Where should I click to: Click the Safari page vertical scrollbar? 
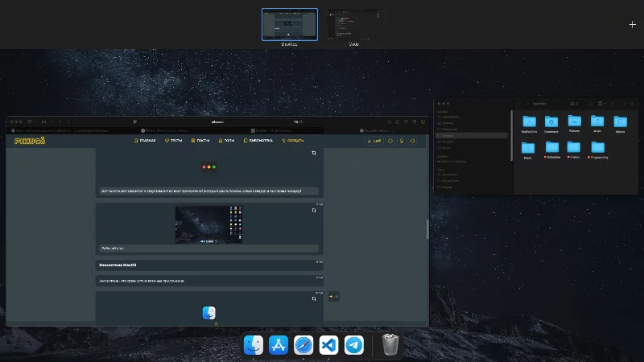(x=427, y=229)
